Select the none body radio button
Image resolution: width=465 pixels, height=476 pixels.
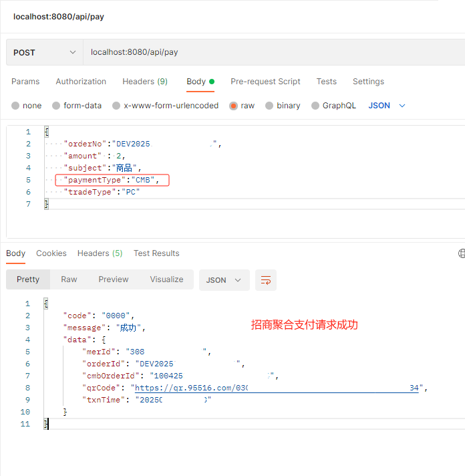coord(15,106)
